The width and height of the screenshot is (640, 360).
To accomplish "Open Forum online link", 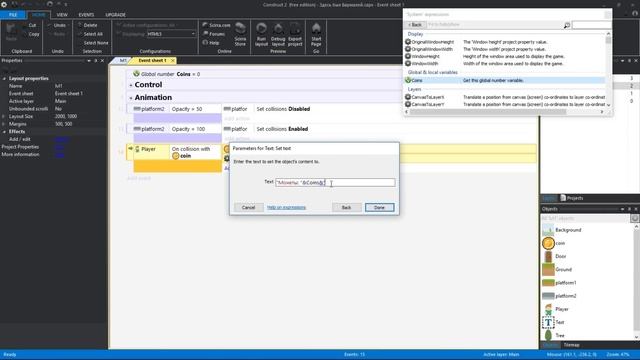I will coord(214,34).
